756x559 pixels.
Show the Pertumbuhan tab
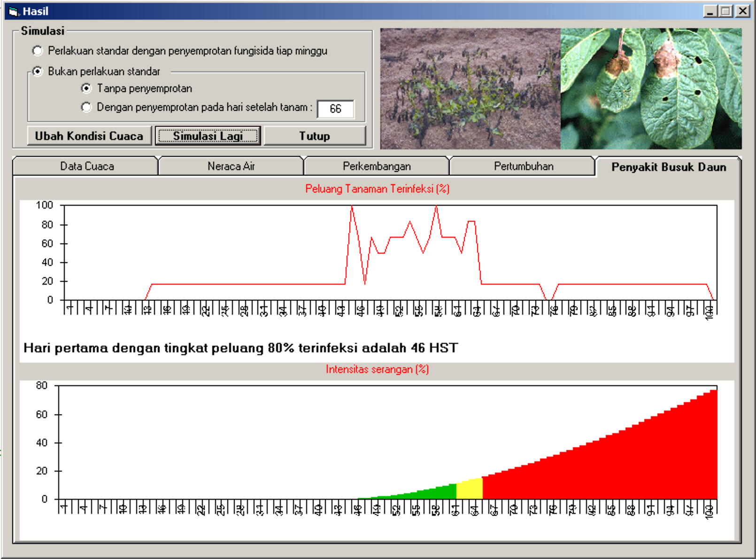pos(523,166)
